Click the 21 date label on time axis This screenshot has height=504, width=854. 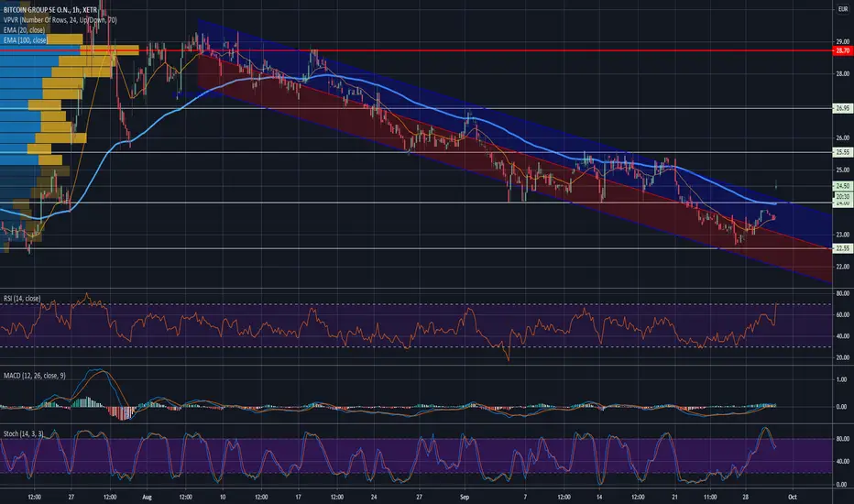(674, 497)
